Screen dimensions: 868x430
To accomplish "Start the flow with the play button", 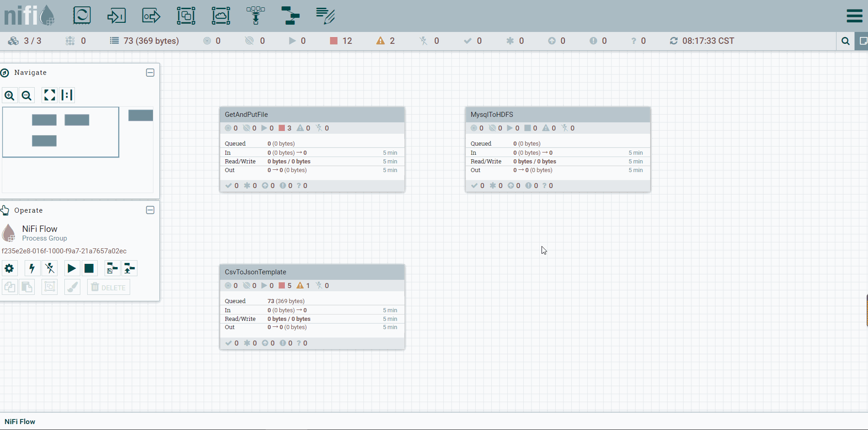I will (72, 268).
